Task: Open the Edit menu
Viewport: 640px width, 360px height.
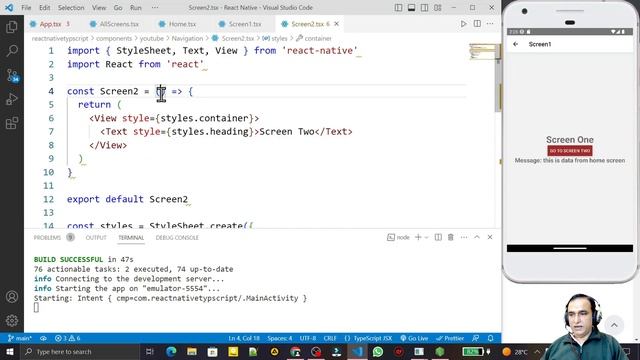Action: click(44, 8)
